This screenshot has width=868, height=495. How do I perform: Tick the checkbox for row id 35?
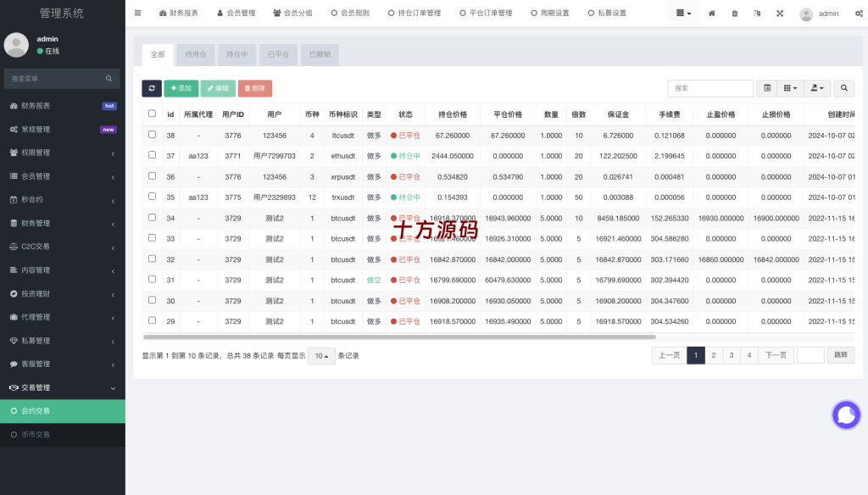coord(153,197)
